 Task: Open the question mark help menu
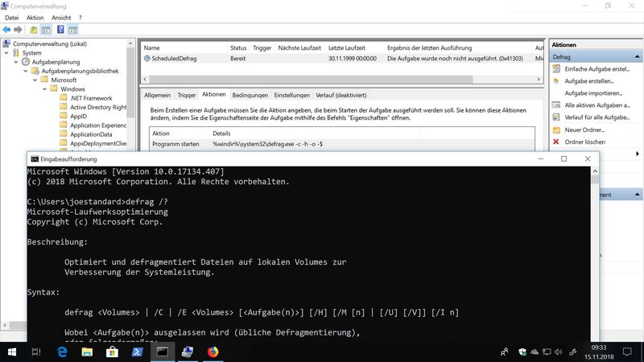tap(80, 18)
